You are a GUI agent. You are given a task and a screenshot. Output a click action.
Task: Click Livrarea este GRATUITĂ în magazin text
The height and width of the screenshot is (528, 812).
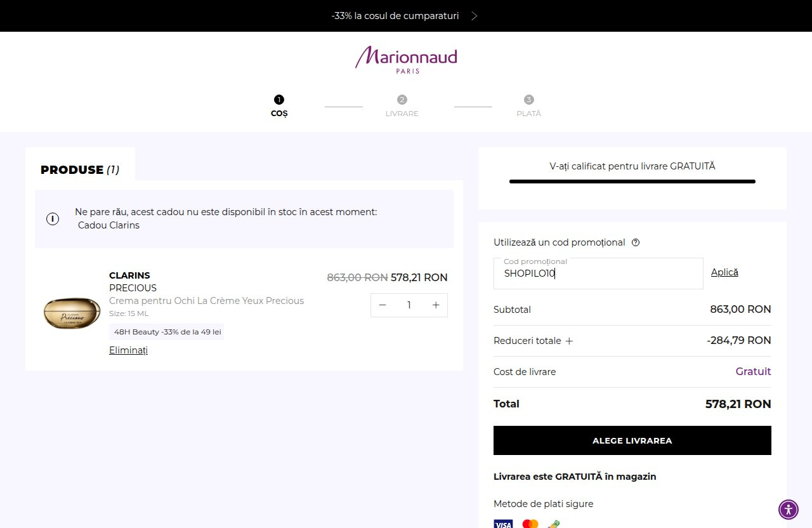tap(575, 477)
